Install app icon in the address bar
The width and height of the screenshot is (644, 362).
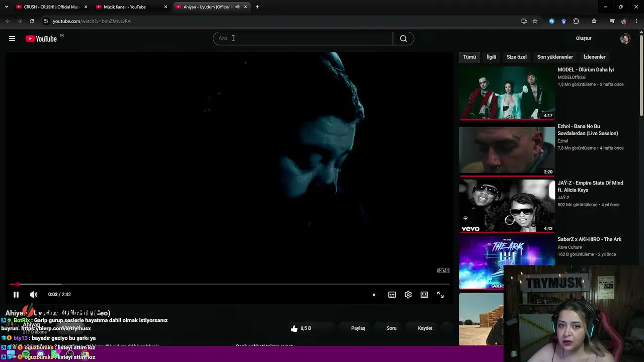click(524, 21)
